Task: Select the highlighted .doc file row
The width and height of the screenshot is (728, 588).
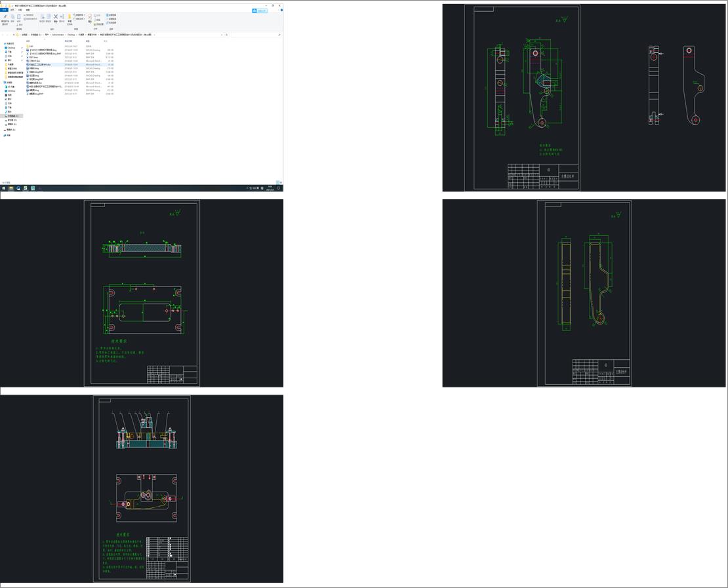Action: tap(70, 64)
